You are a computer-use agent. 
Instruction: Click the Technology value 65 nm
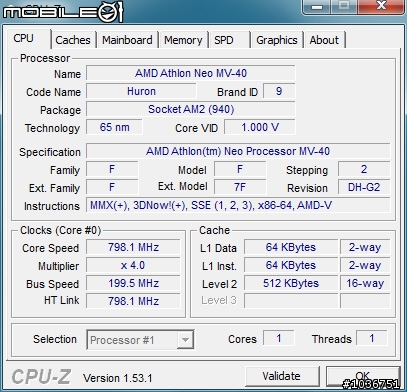(x=114, y=127)
